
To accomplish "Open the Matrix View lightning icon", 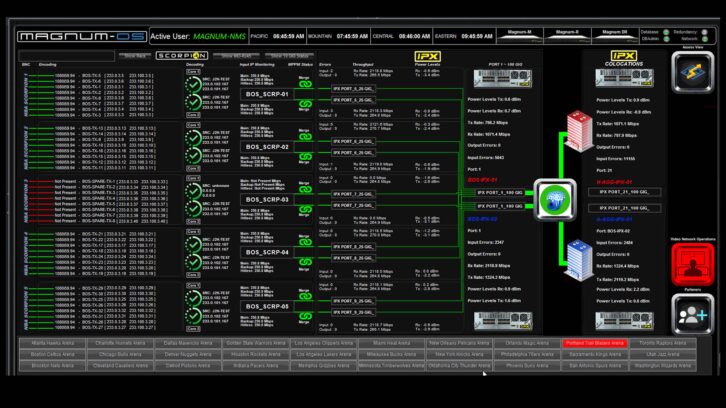I will click(x=692, y=72).
